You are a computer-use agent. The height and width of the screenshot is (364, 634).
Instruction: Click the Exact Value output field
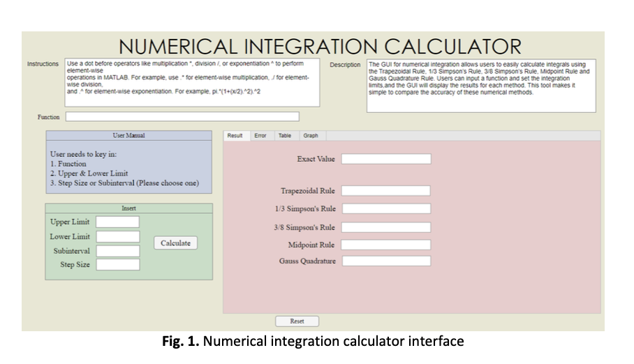pos(386,159)
